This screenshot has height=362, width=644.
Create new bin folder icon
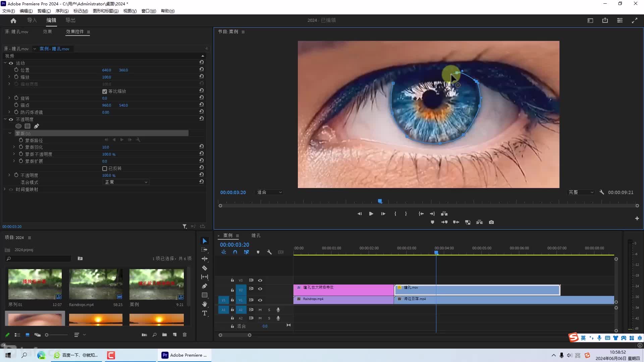point(164,335)
